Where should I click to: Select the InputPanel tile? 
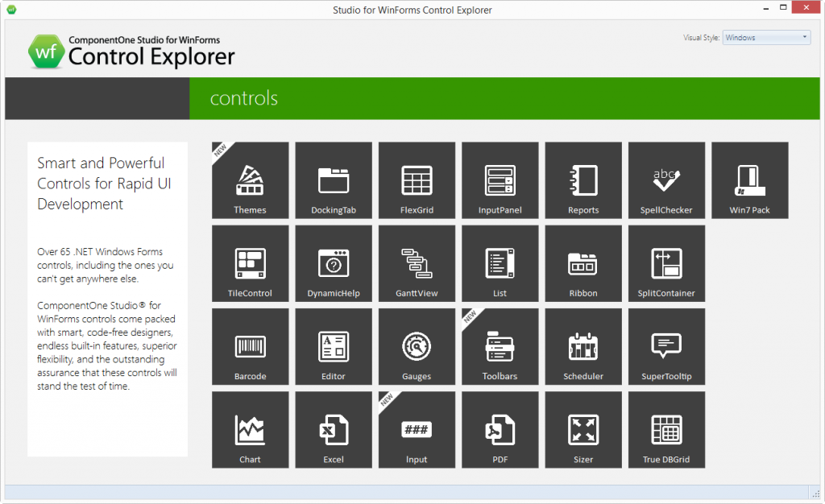coord(500,180)
